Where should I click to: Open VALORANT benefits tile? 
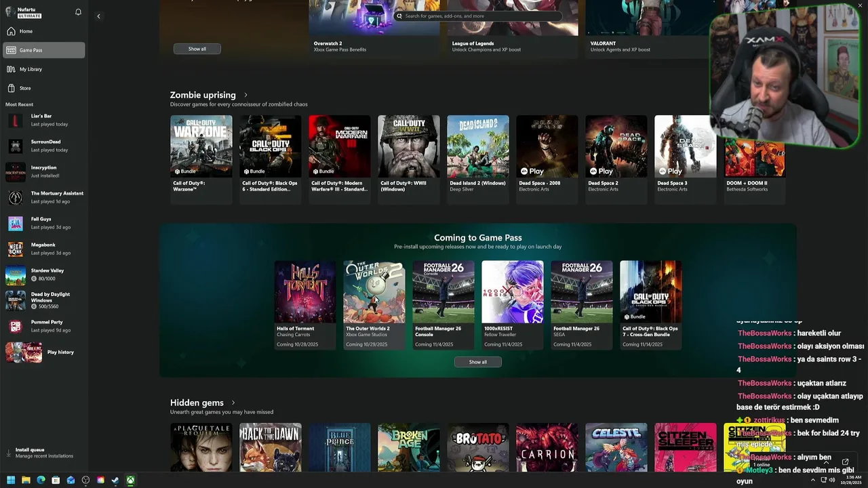(x=648, y=28)
